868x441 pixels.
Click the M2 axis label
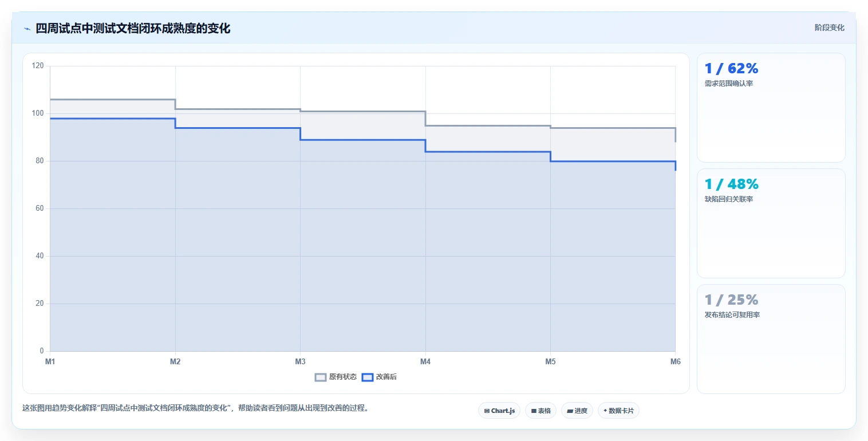(x=175, y=361)
